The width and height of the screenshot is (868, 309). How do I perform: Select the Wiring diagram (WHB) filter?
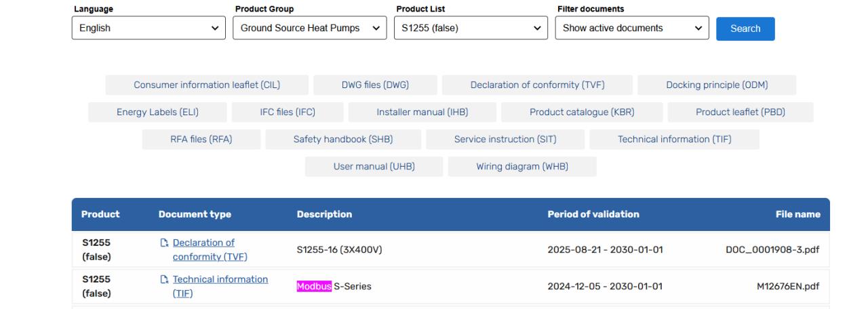tap(522, 167)
